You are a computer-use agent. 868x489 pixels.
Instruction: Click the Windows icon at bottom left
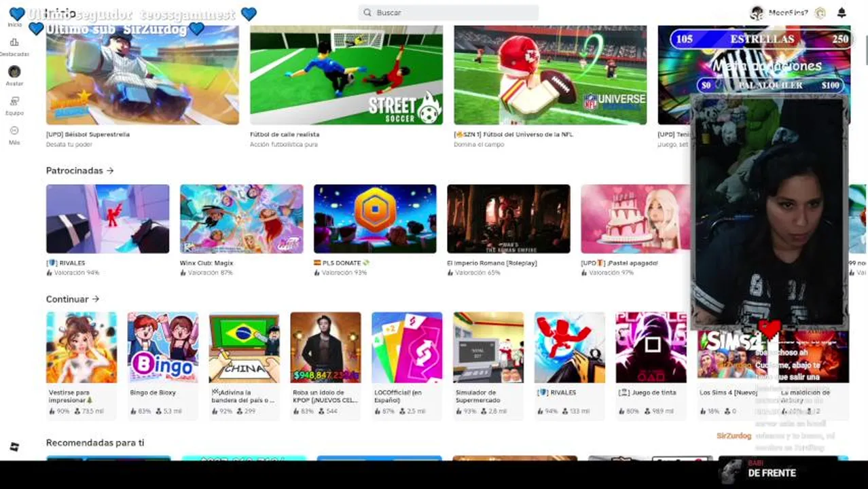(x=14, y=447)
